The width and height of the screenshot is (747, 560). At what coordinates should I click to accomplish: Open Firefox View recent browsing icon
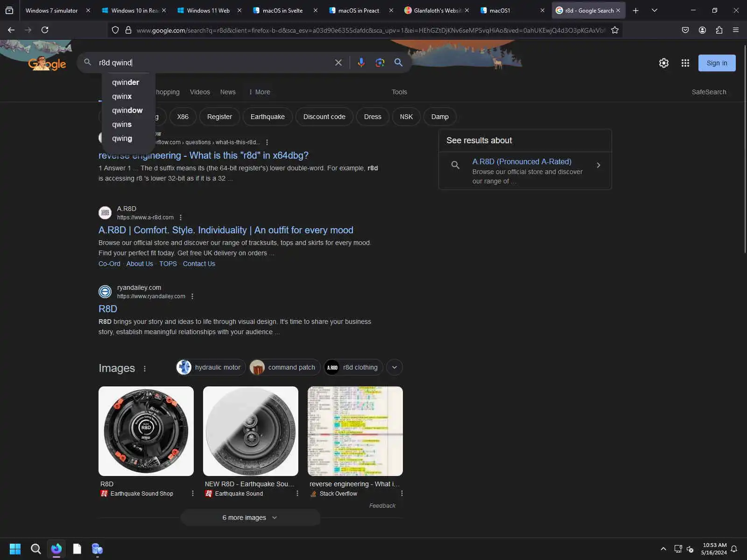[9, 10]
